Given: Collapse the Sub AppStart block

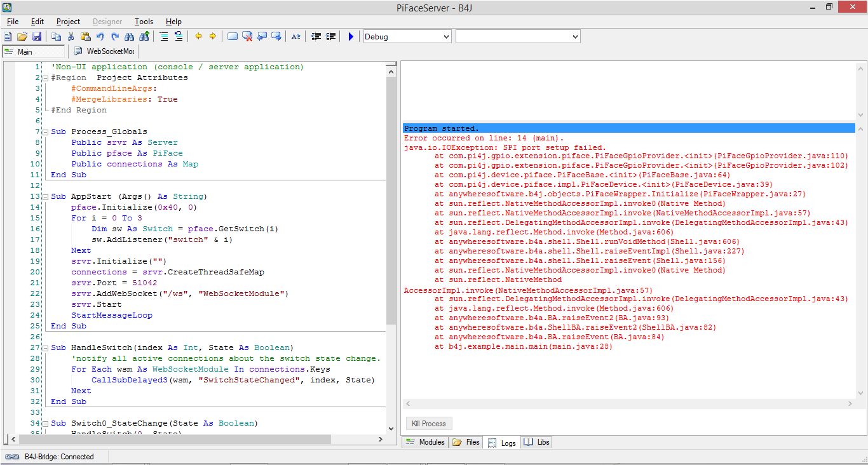Looking at the screenshot, I should (45, 197).
